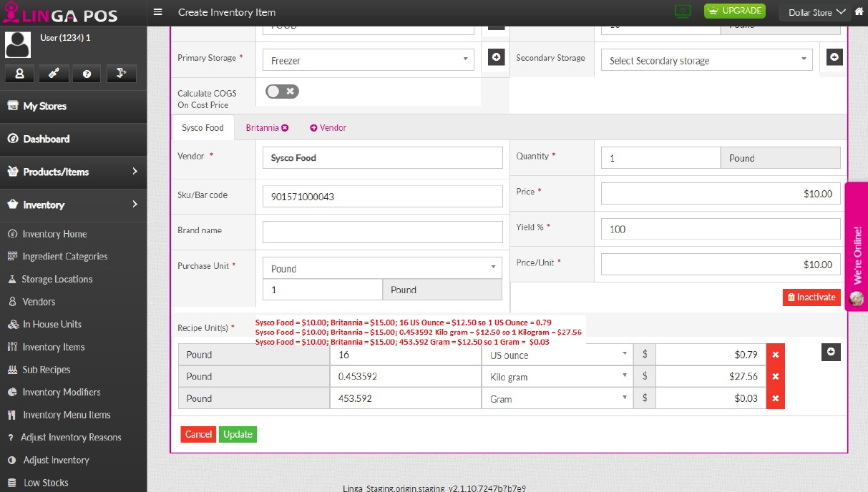
Task: Click the In House Units icon
Action: [x=13, y=324]
